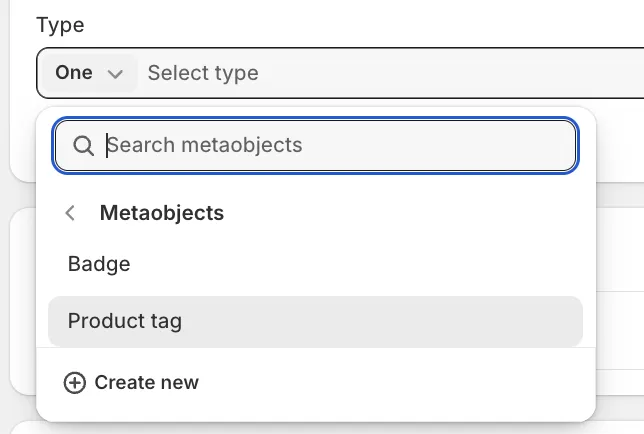Image resolution: width=644 pixels, height=434 pixels.
Task: Click the down chevron next to One
Action: 115,73
